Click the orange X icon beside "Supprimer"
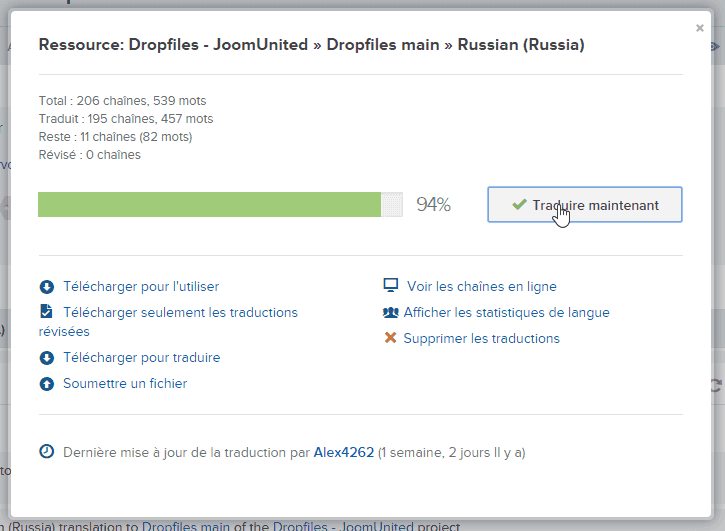 coord(391,339)
